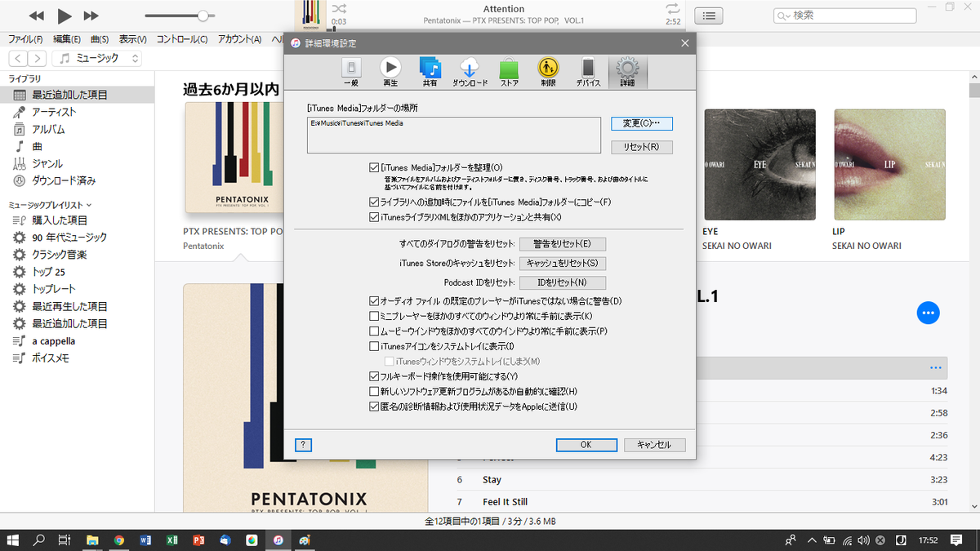Click the blue more options circle button

pyautogui.click(x=929, y=313)
